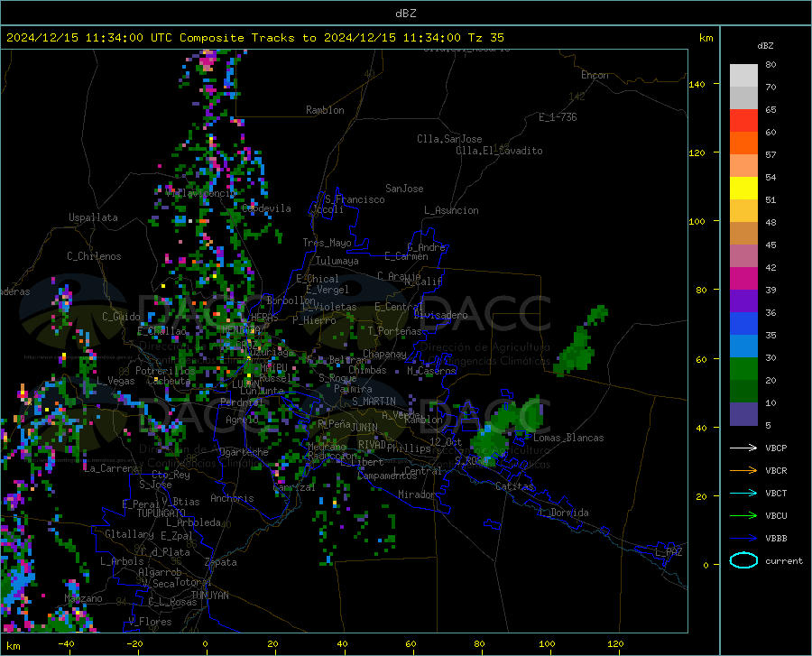Click the 'TUNUYAN' map label
The height and width of the screenshot is (656, 812).
pyautogui.click(x=209, y=595)
